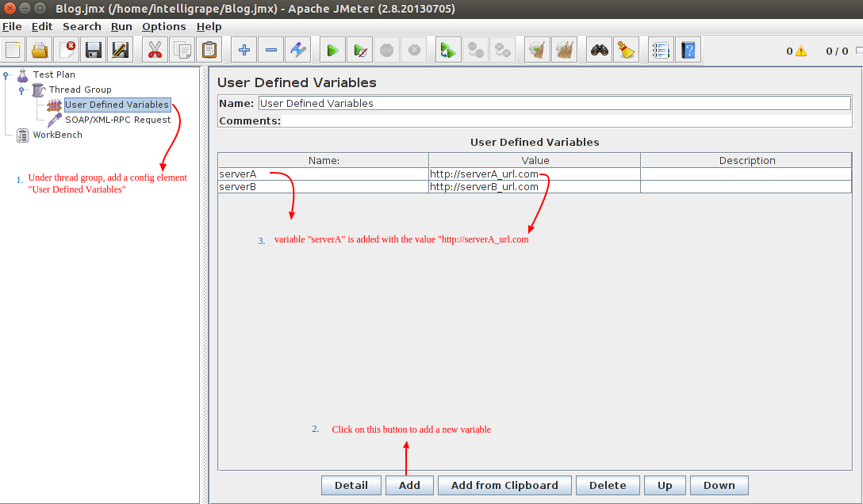
Task: Open the Search menu
Action: pos(82,26)
